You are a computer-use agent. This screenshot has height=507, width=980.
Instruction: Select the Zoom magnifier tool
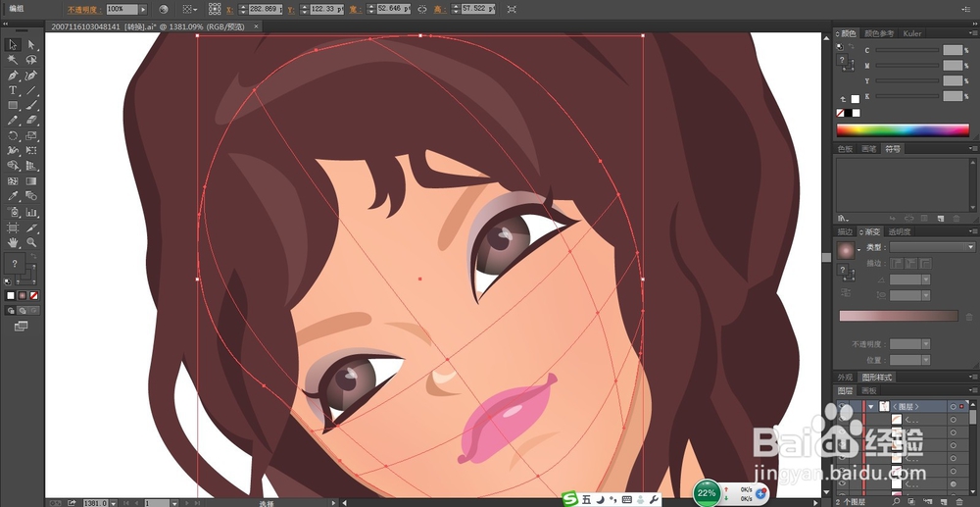coord(31,242)
